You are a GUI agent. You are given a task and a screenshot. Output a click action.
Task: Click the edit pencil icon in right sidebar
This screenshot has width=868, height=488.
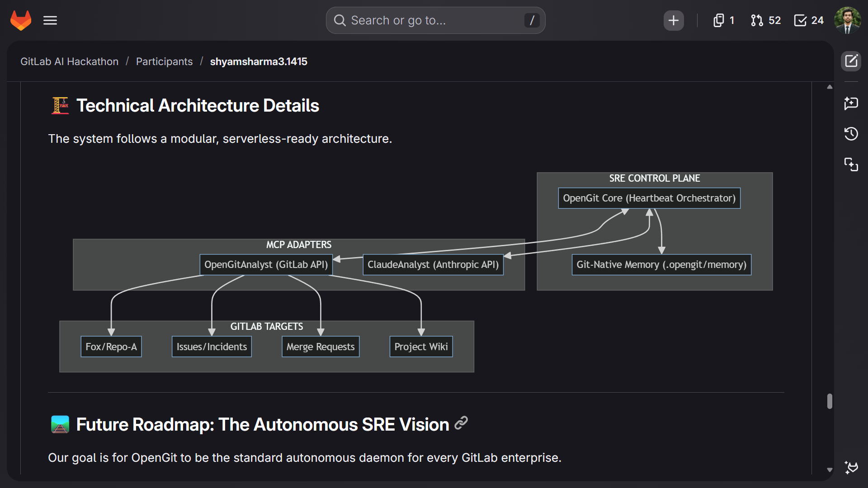[851, 61]
